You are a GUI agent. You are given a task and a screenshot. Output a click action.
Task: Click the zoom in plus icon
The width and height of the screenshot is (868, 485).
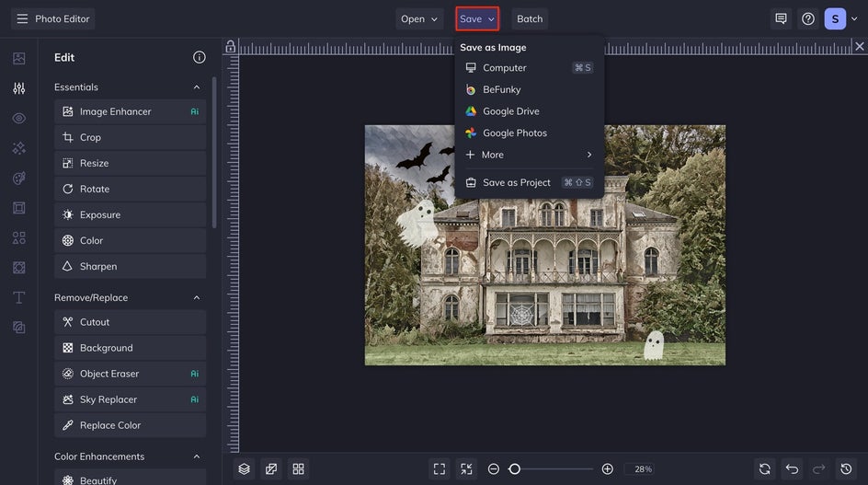click(607, 469)
